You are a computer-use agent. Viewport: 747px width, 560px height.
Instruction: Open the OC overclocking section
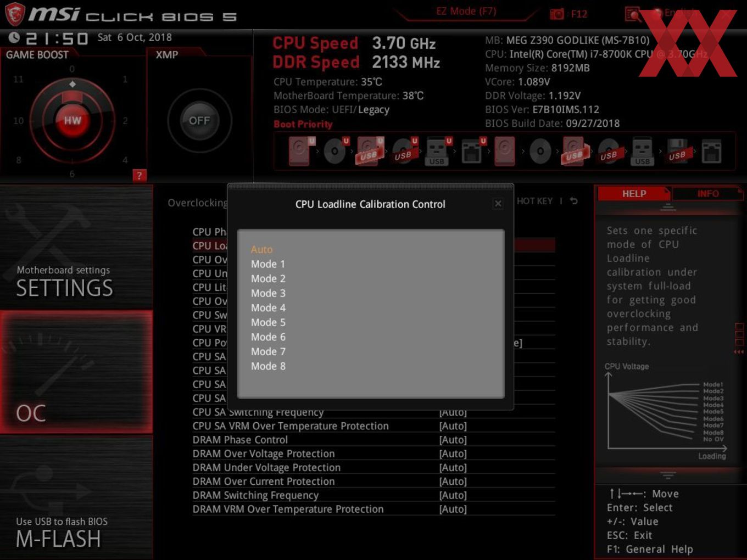click(76, 372)
